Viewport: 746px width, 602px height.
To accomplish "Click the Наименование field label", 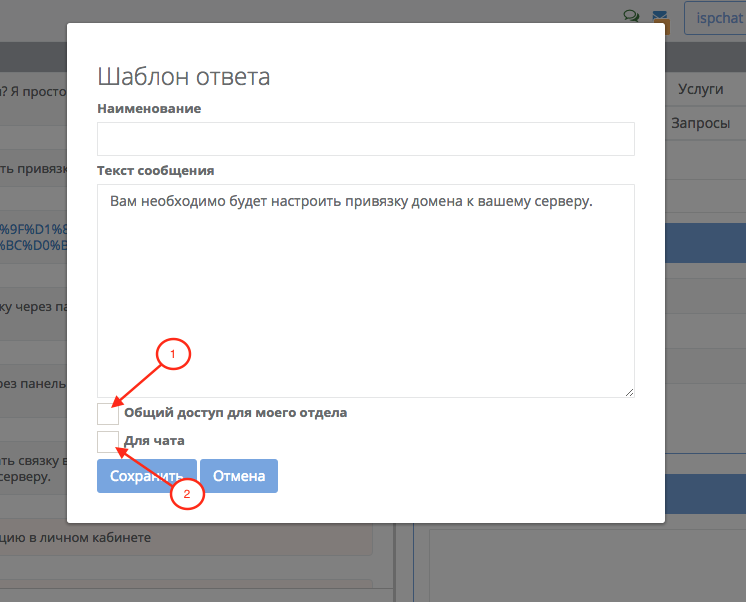I will [149, 109].
